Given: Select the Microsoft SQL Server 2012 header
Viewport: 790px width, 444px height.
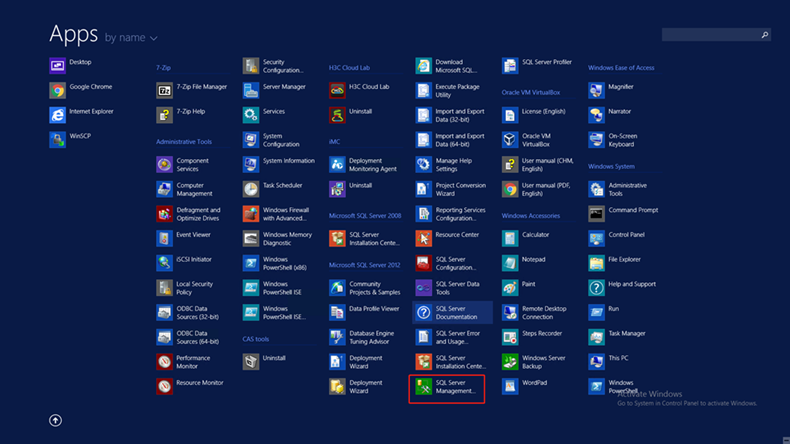Looking at the screenshot, I should coord(365,265).
